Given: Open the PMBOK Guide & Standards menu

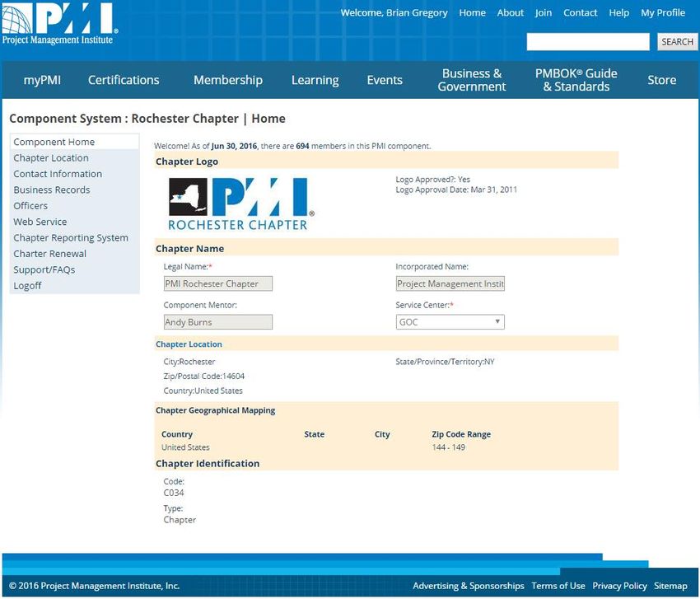Looking at the screenshot, I should (x=576, y=80).
